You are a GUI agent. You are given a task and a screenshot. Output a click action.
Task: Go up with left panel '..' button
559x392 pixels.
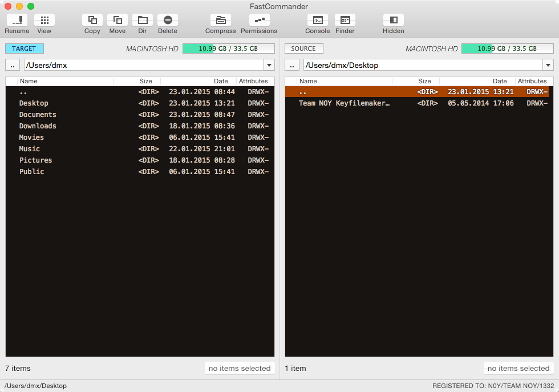[x=13, y=65]
